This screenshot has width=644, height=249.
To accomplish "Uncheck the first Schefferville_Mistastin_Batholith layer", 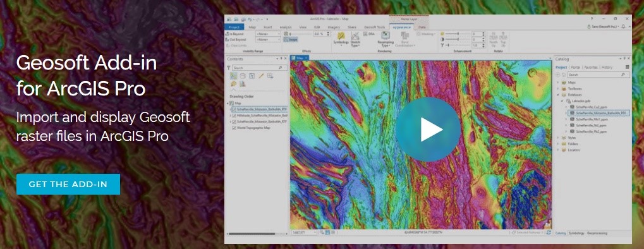I will [x=234, y=110].
